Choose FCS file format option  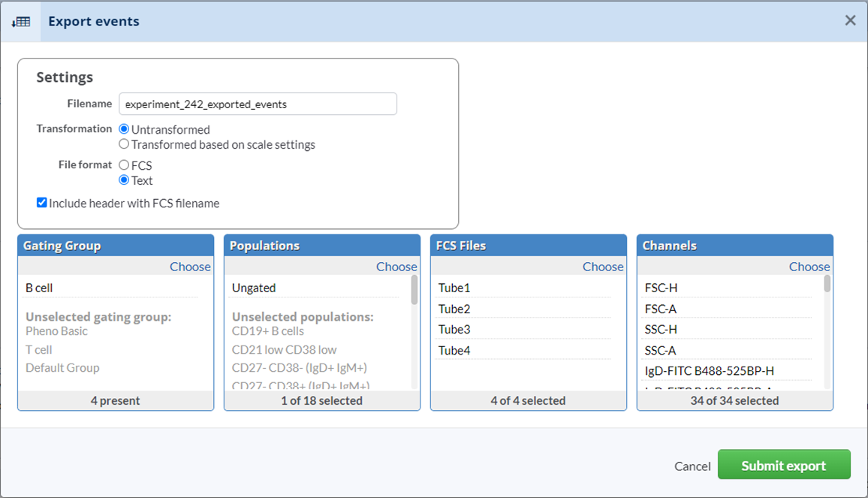(125, 165)
